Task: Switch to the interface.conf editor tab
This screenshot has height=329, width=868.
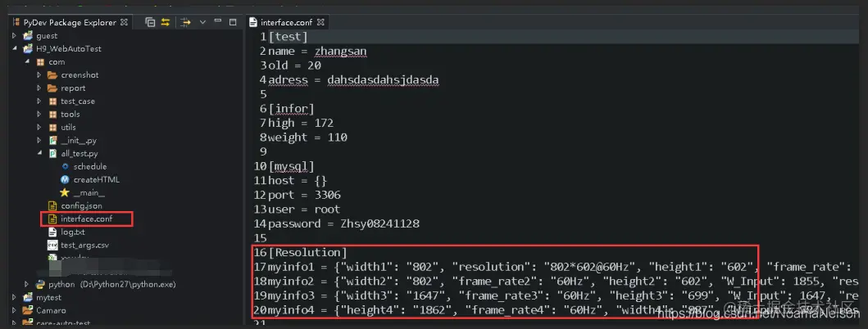Action: pyautogui.click(x=286, y=23)
